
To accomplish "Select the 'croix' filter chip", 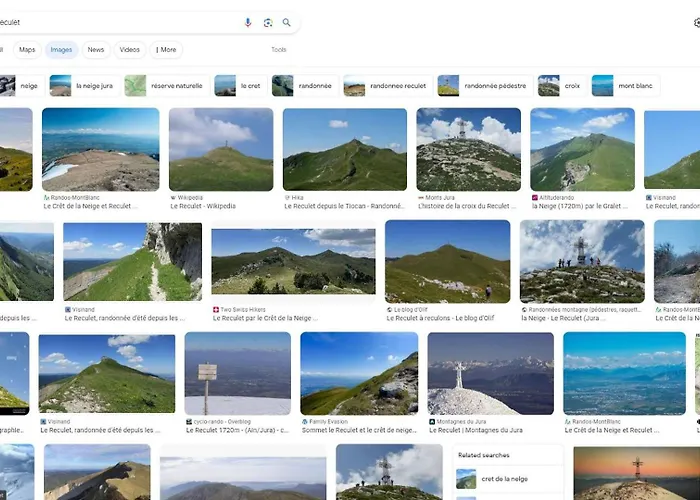I will pos(562,86).
